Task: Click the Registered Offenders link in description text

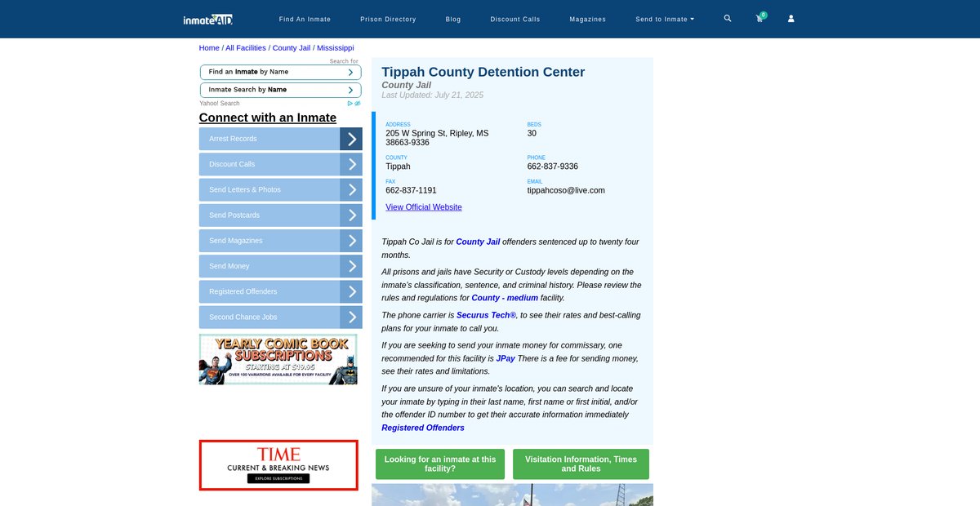Action: tap(423, 428)
